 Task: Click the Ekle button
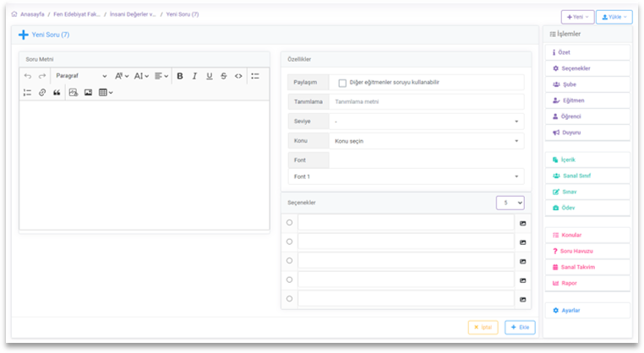[x=520, y=327]
